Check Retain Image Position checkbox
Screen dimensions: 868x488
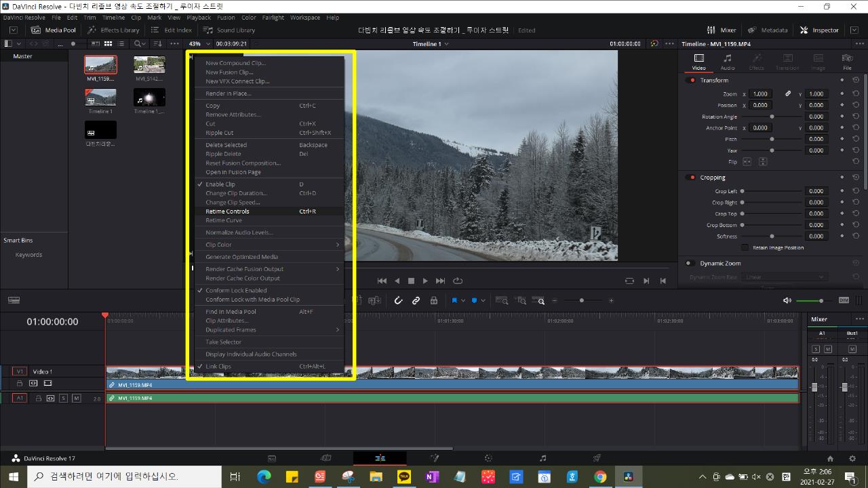point(745,247)
